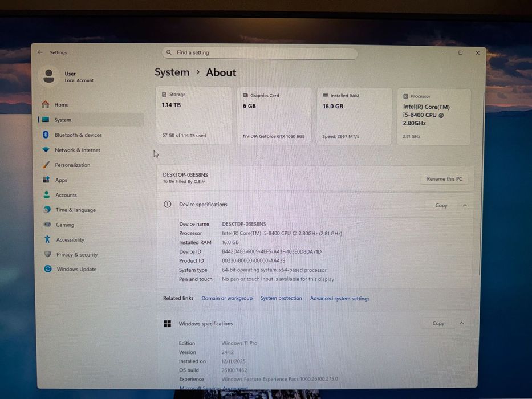Screen dimensions: 532x399
Task: Click the Windows Update refresh icon
Action: pyautogui.click(x=48, y=268)
